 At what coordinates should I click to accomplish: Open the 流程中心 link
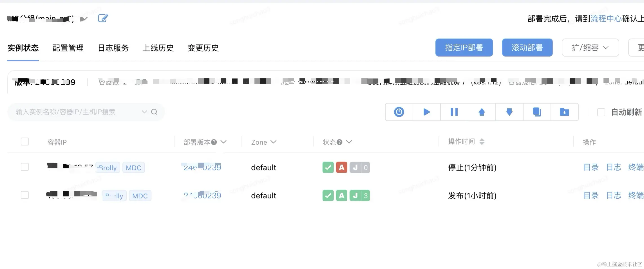[x=606, y=19]
